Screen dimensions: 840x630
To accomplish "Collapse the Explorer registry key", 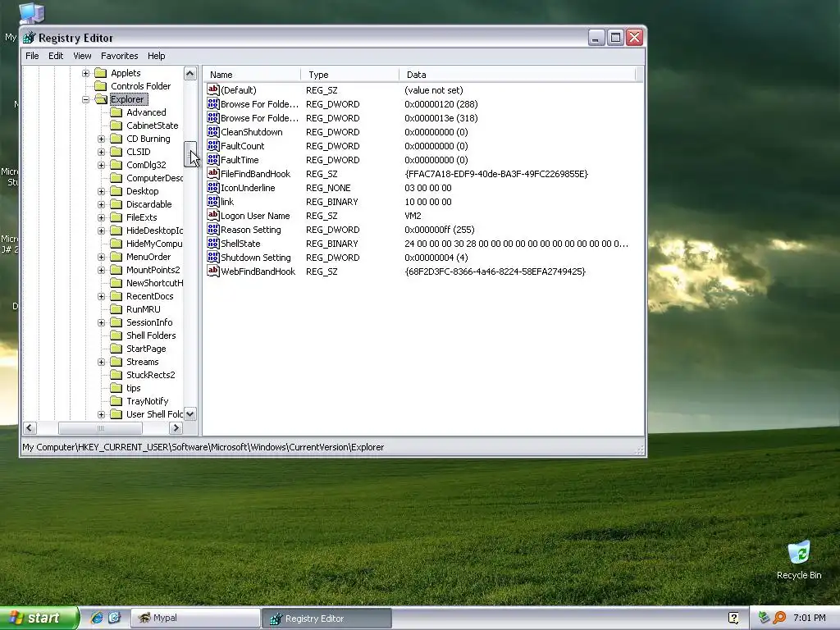I will (85, 99).
